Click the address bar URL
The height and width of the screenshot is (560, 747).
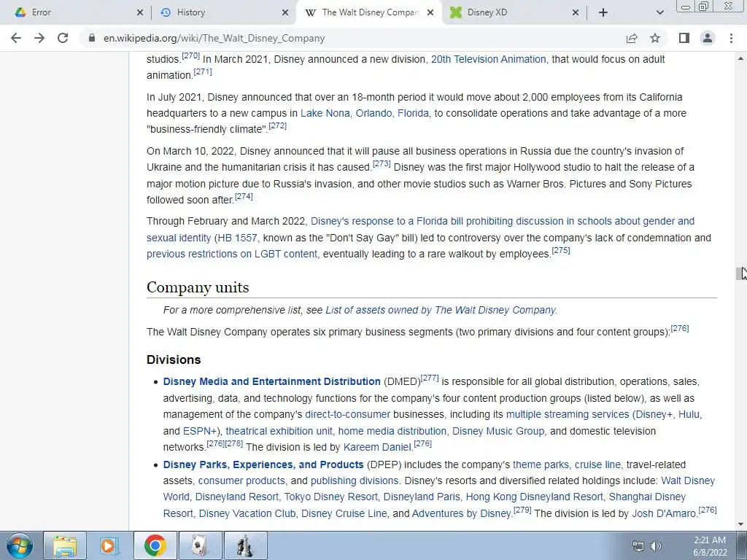(x=214, y=38)
